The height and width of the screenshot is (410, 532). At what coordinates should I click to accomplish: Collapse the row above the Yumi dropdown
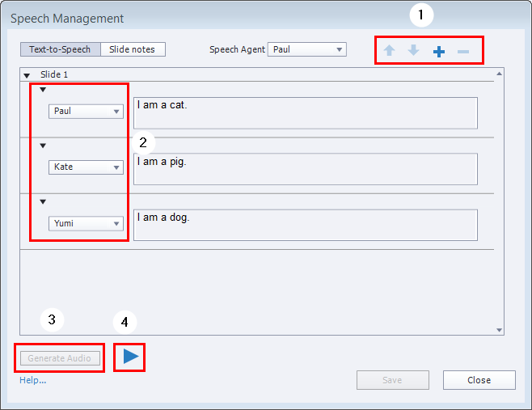click(x=43, y=202)
